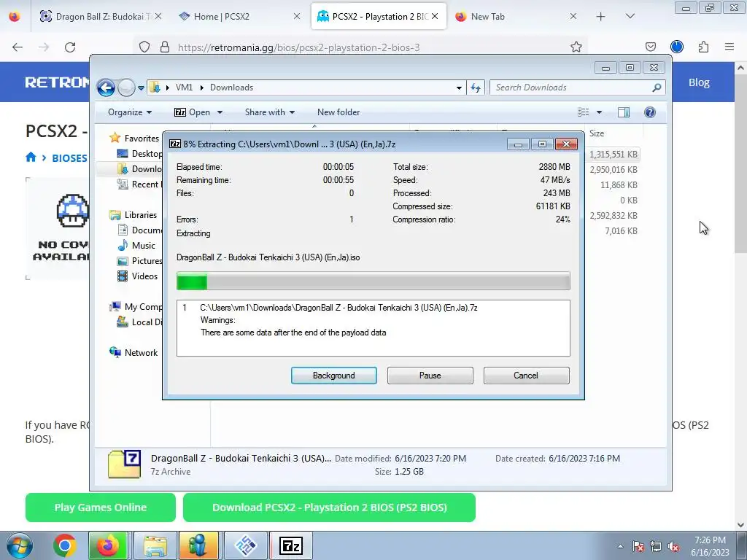
Task: Select file row with size 2,950,016 KB
Action: (613, 169)
